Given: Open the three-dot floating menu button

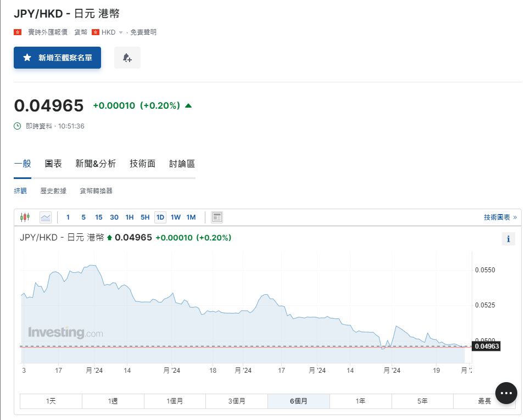Looking at the screenshot, I should click(506, 393).
